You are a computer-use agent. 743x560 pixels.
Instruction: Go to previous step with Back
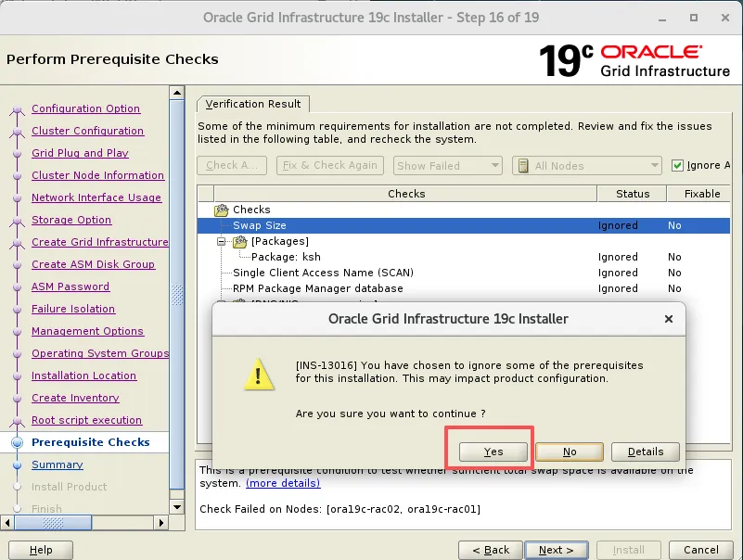click(x=491, y=550)
